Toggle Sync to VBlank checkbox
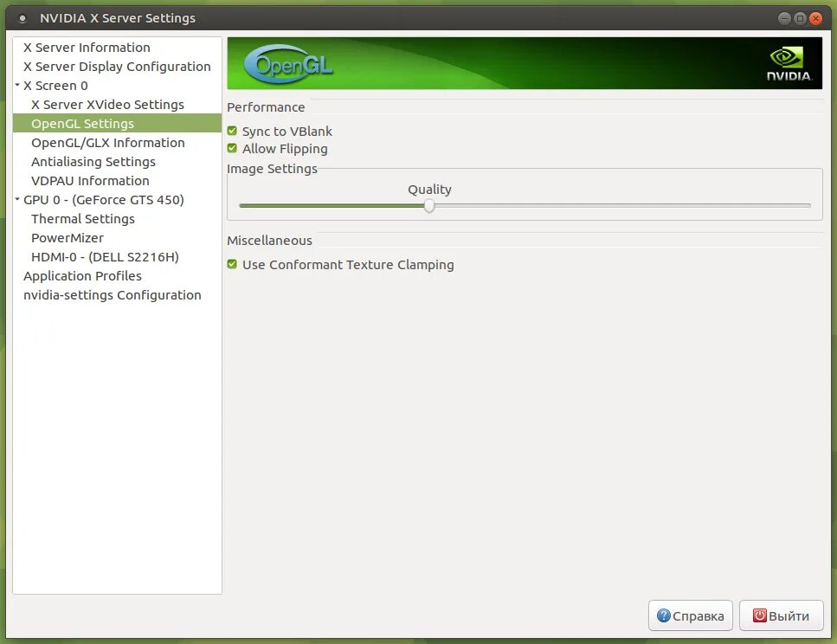The width and height of the screenshot is (837, 644). click(x=232, y=131)
